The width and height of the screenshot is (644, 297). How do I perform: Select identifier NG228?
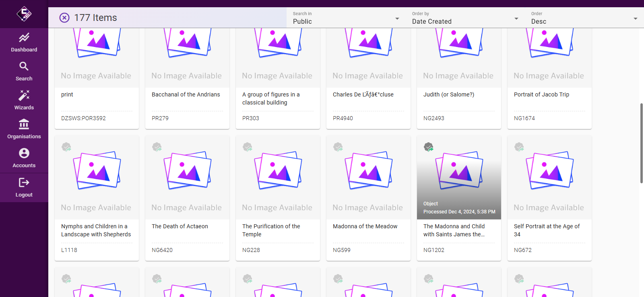click(x=251, y=250)
